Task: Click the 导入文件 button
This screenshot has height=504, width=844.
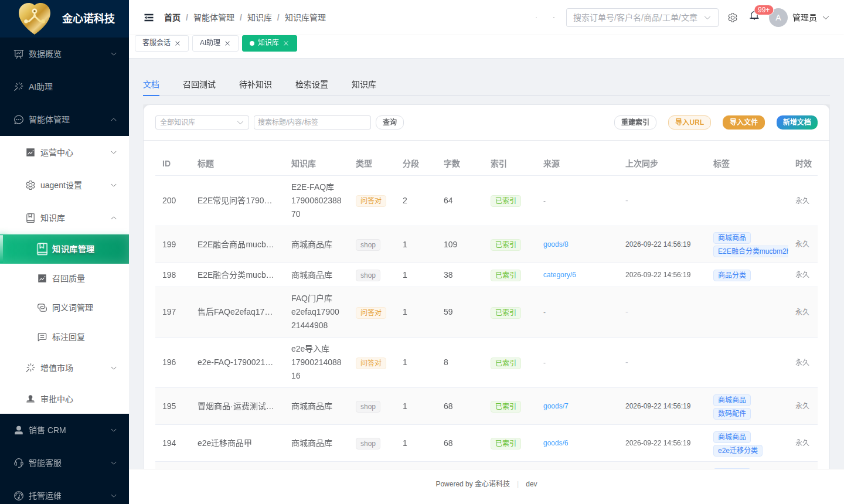Action: tap(744, 122)
